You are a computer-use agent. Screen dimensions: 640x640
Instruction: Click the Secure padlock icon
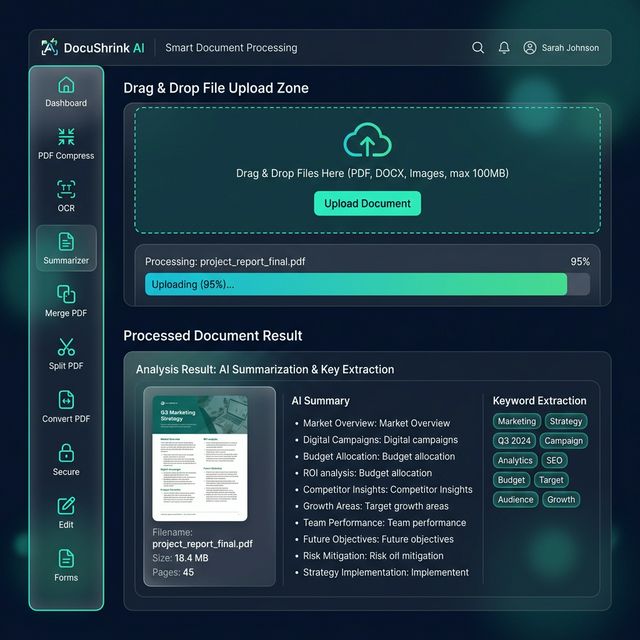click(66, 453)
